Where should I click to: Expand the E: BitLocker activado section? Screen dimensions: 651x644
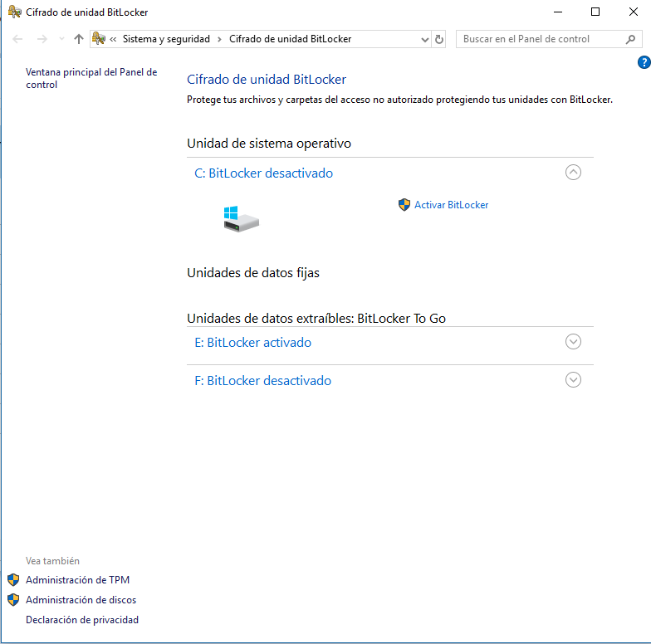(x=573, y=342)
